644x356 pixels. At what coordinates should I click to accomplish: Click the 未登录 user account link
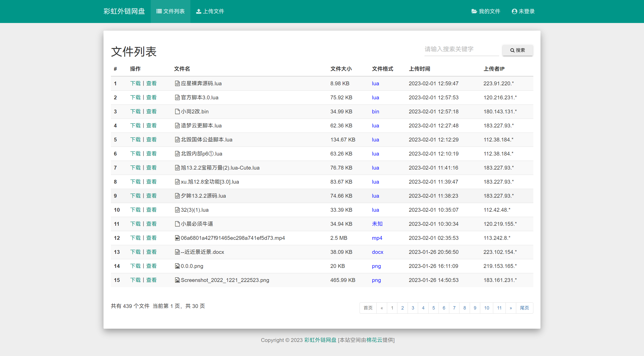click(523, 11)
